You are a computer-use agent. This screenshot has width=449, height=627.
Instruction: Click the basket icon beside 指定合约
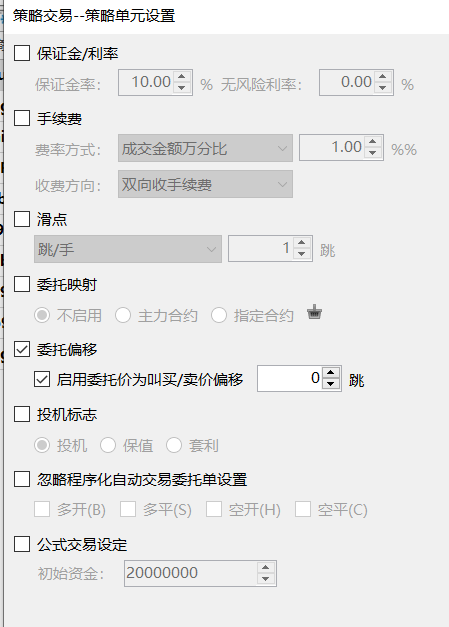(315, 313)
